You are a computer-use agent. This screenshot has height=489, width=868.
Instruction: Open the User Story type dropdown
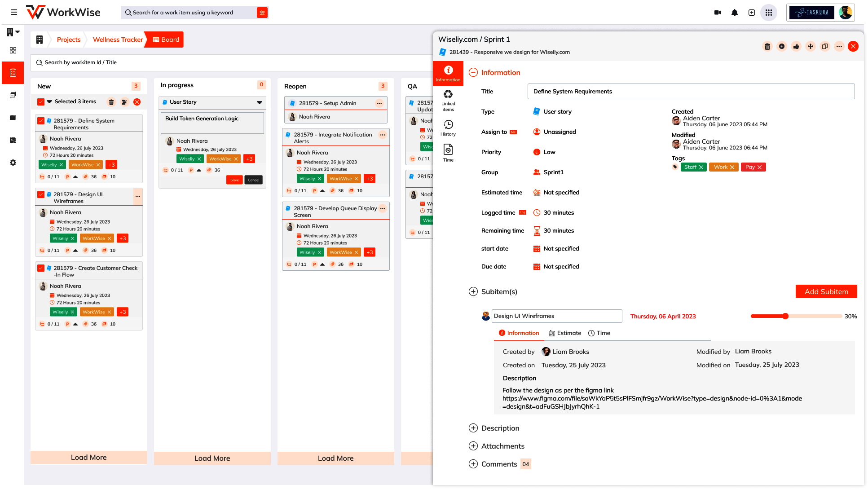tap(259, 102)
